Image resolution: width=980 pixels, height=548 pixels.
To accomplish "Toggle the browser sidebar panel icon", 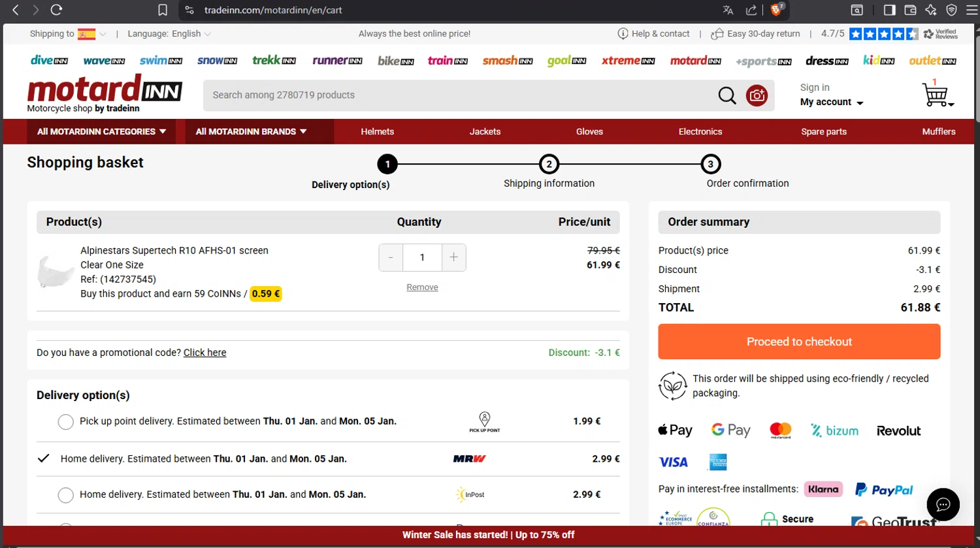I will [889, 10].
